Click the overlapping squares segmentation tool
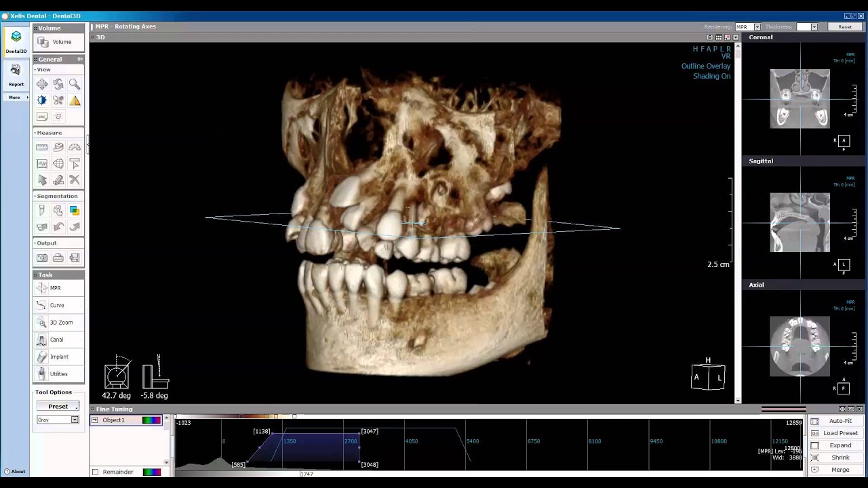The height and width of the screenshot is (488, 868). click(75, 211)
